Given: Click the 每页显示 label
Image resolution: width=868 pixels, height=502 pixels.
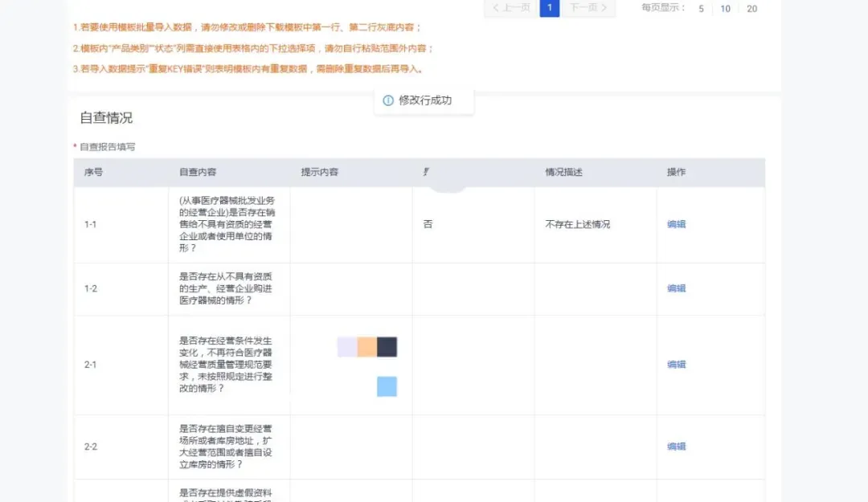Looking at the screenshot, I should click(x=663, y=8).
